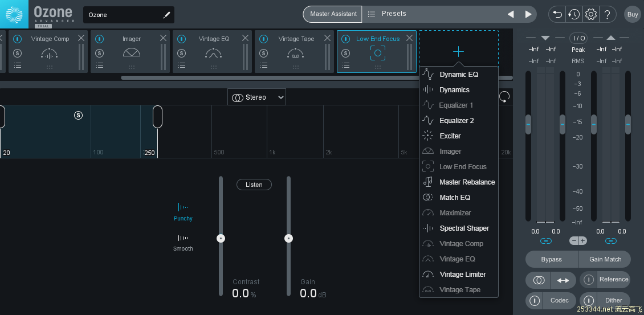The image size is (644, 315).
Task: Open Imager module preset list
Action: click(x=99, y=65)
